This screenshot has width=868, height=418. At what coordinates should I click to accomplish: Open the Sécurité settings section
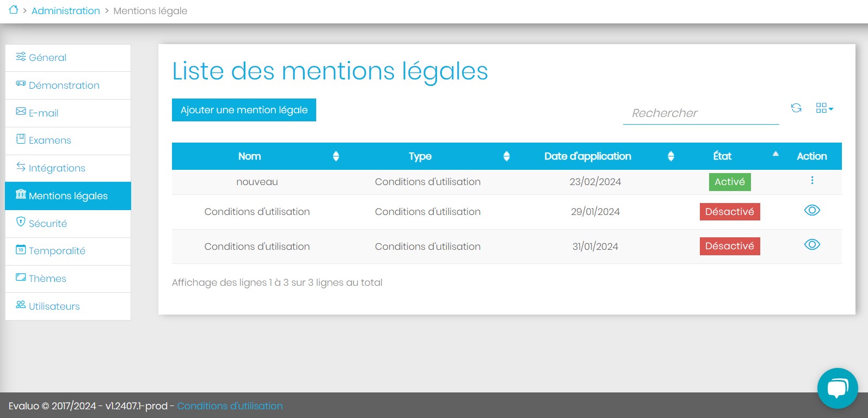click(48, 224)
